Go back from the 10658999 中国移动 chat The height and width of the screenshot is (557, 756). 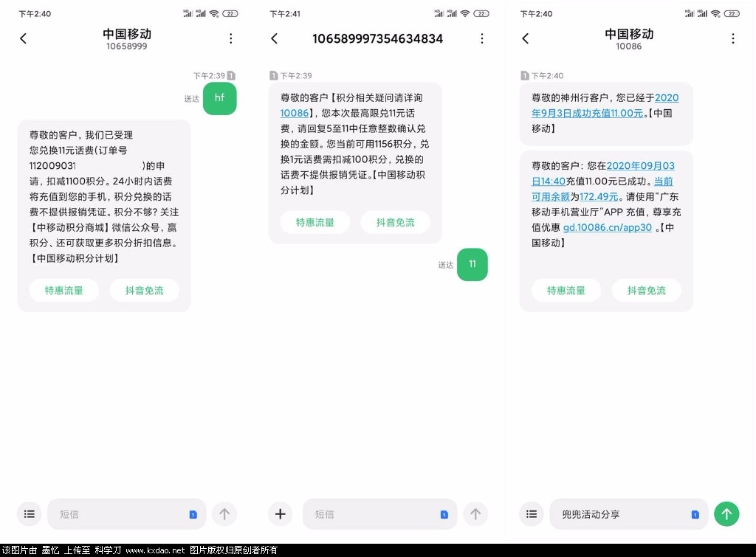coord(23,38)
